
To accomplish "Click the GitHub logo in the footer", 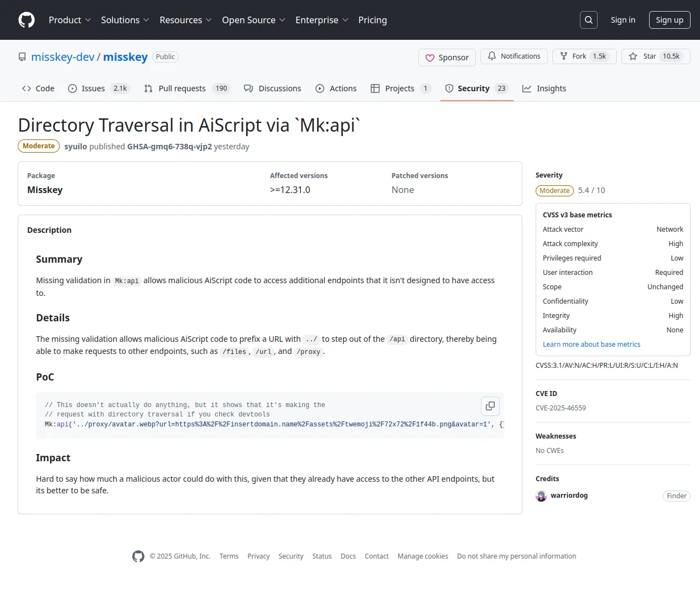I will (138, 556).
